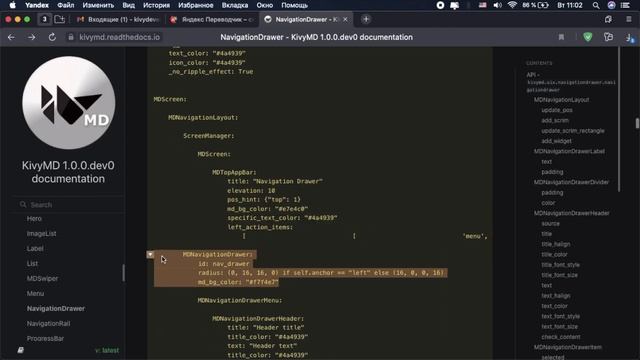Click the book icon at sidebar bottom
Screen dimensions: 640x360
(x=20, y=350)
